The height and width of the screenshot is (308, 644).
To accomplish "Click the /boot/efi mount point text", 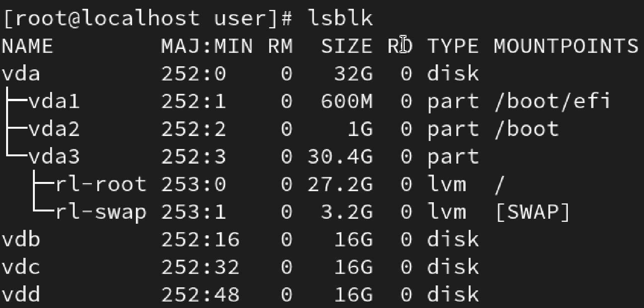I will 552,102.
